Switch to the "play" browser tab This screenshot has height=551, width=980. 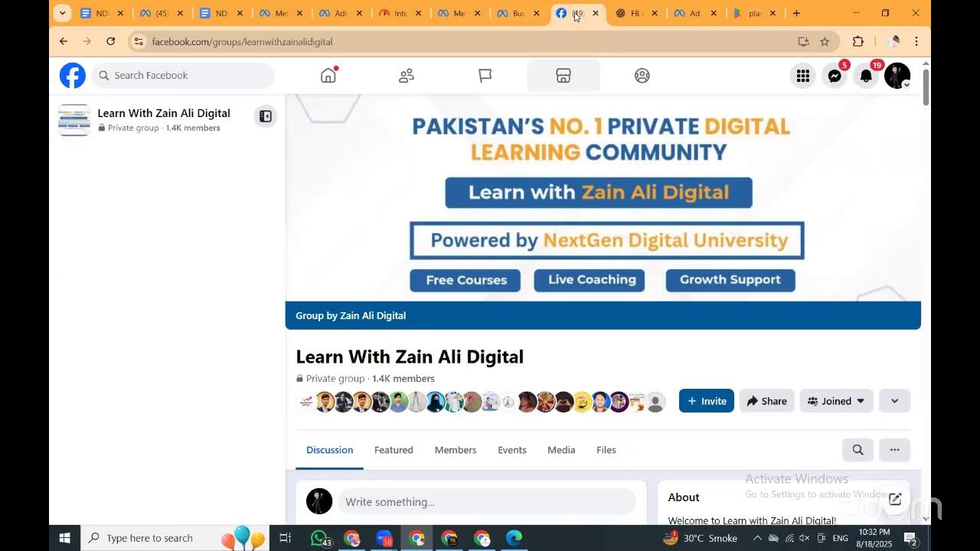755,13
